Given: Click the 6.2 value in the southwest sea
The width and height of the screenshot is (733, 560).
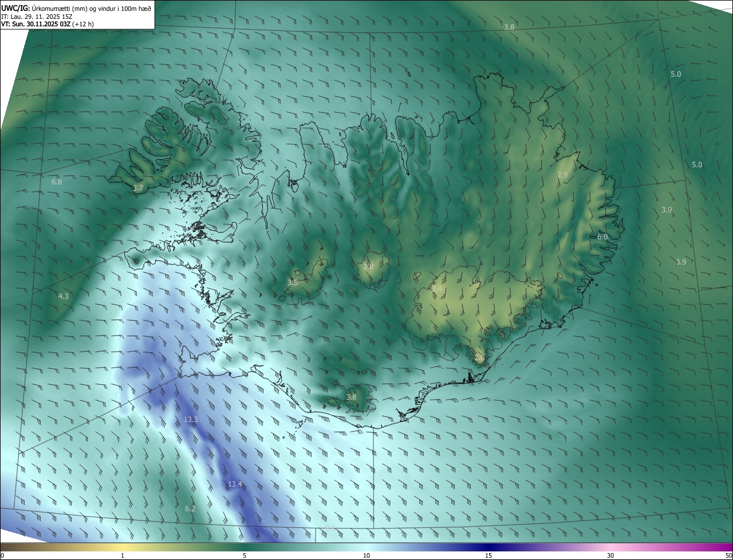Looking at the screenshot, I should [190, 508].
